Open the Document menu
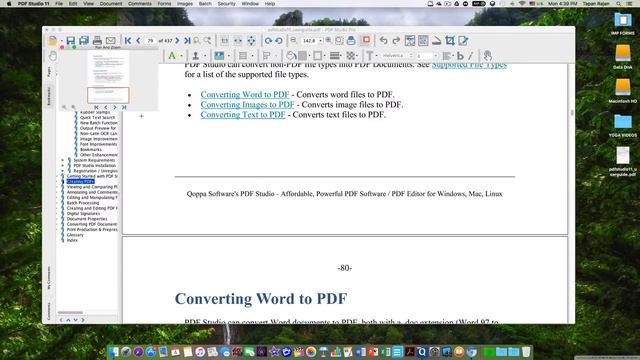The image size is (640, 360). point(111,4)
